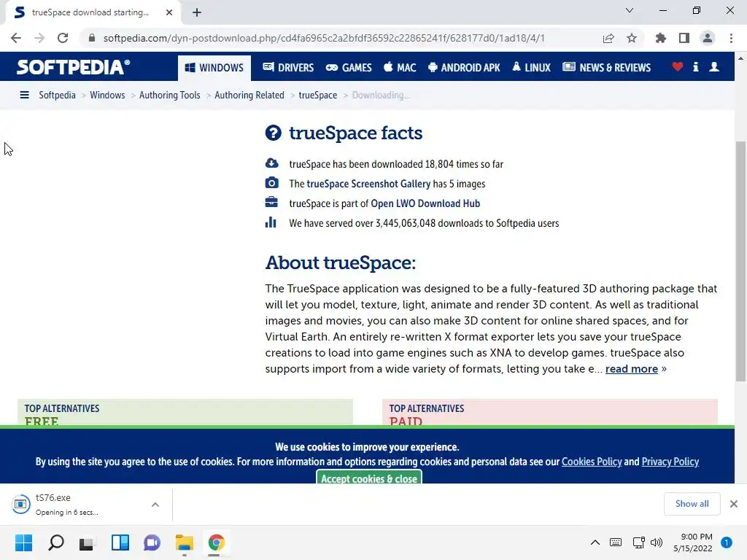
Task: Close the downloads bar
Action: click(x=734, y=504)
